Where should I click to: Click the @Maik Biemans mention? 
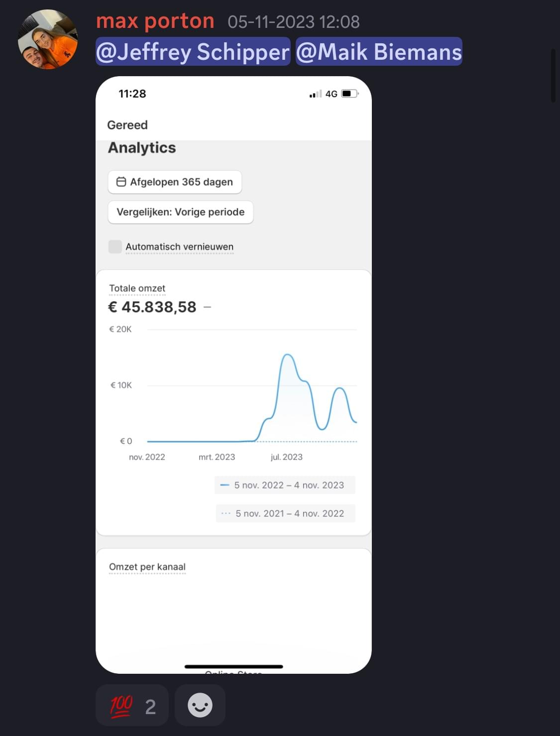[379, 52]
